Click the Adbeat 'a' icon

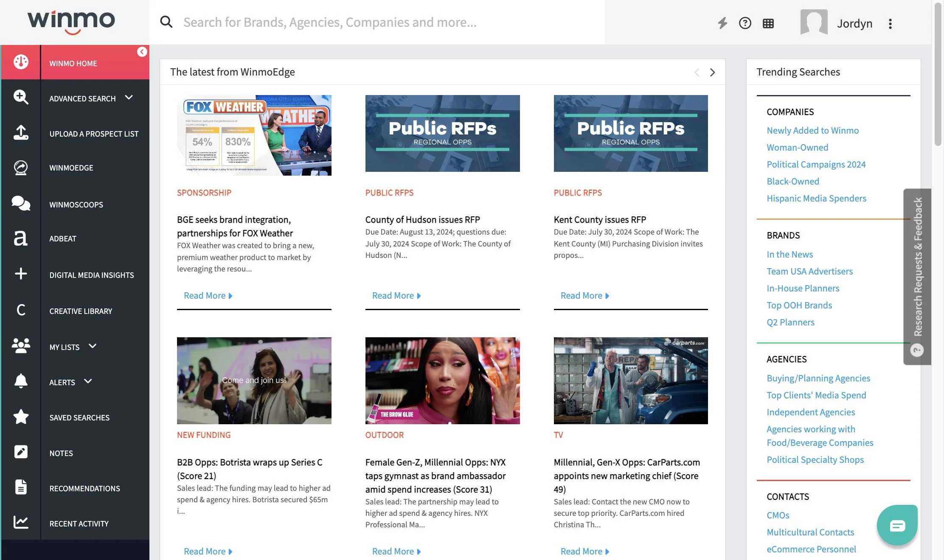tap(21, 238)
